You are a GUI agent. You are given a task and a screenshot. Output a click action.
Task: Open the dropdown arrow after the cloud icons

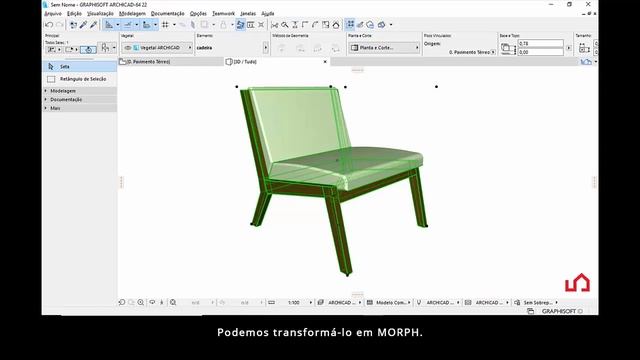(391, 25)
